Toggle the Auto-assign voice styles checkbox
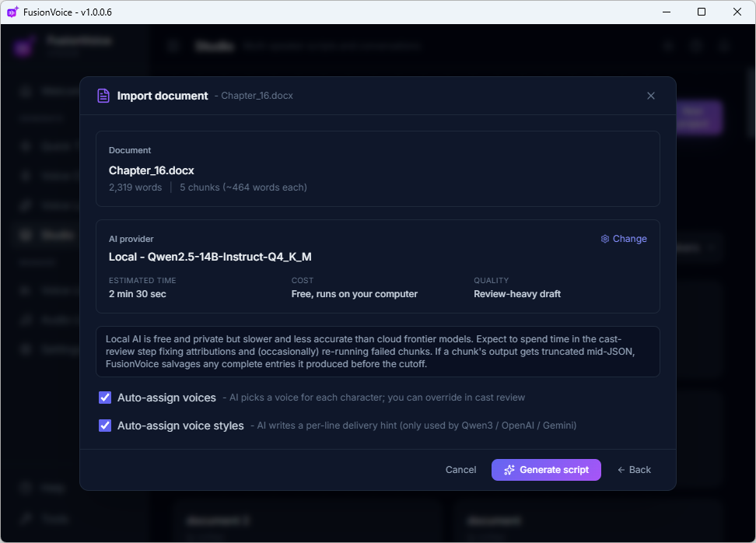This screenshot has width=756, height=543. 105,426
